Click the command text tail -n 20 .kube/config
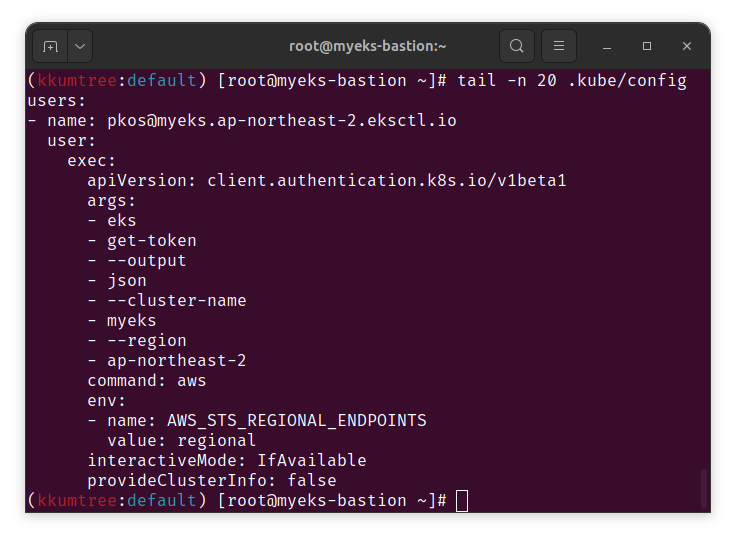This screenshot has height=541, width=736. click(572, 80)
